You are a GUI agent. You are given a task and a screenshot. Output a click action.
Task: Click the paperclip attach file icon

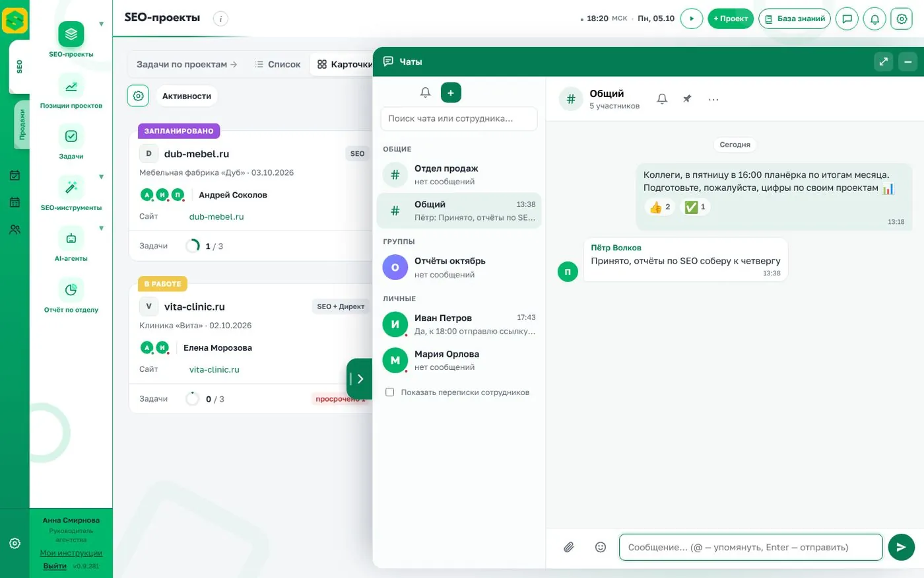point(569,547)
